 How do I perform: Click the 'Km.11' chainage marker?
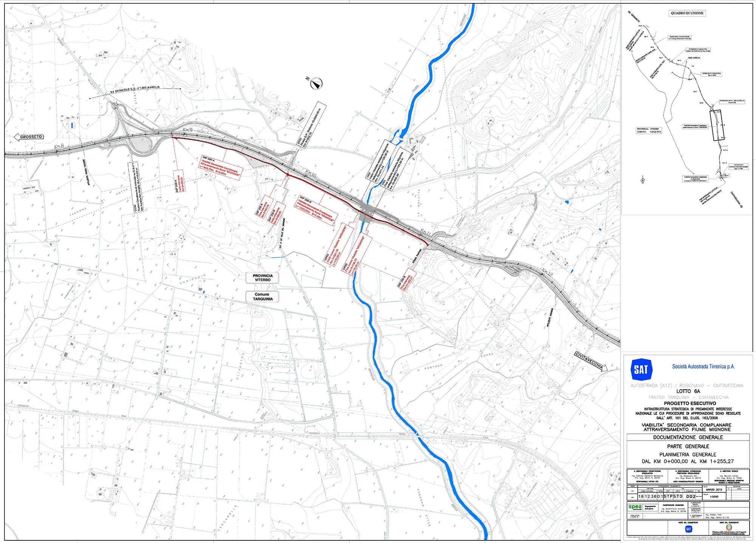click(426, 232)
